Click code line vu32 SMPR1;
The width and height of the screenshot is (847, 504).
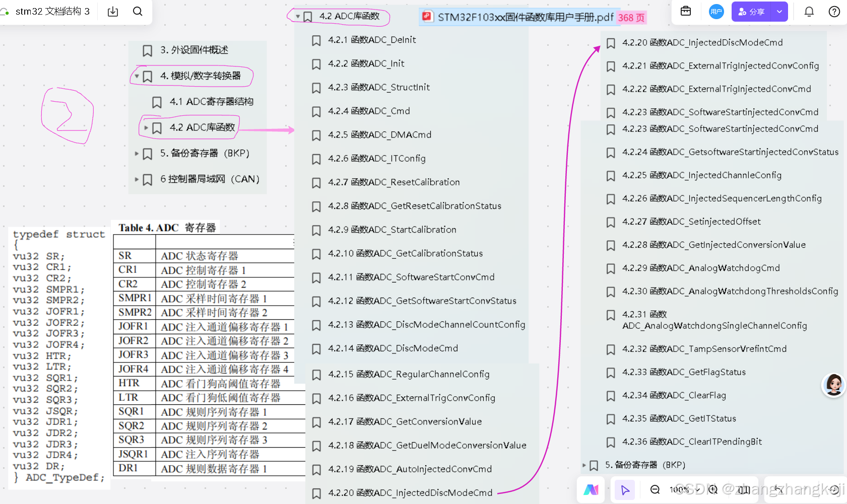pos(49,290)
